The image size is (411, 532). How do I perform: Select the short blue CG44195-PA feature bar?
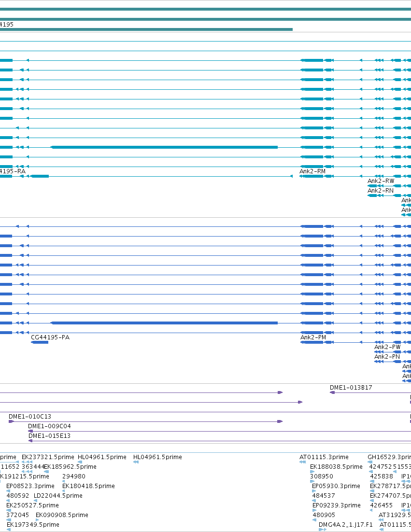40,342
